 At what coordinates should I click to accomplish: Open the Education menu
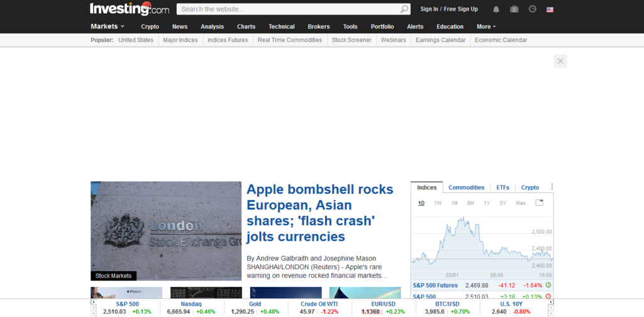[x=450, y=26]
